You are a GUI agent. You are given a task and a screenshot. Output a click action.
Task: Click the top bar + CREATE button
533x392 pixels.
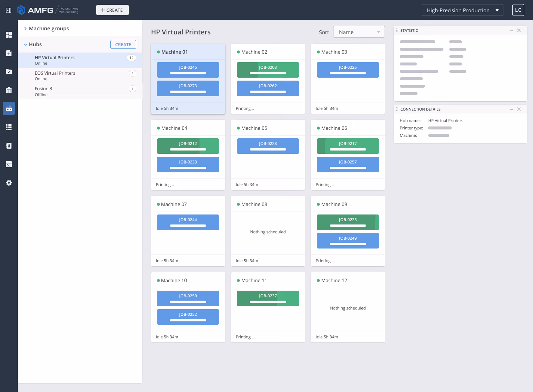[113, 10]
